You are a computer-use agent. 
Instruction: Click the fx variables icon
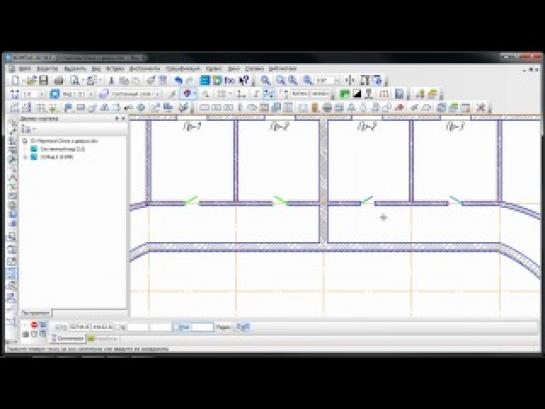pyautogui.click(x=229, y=81)
